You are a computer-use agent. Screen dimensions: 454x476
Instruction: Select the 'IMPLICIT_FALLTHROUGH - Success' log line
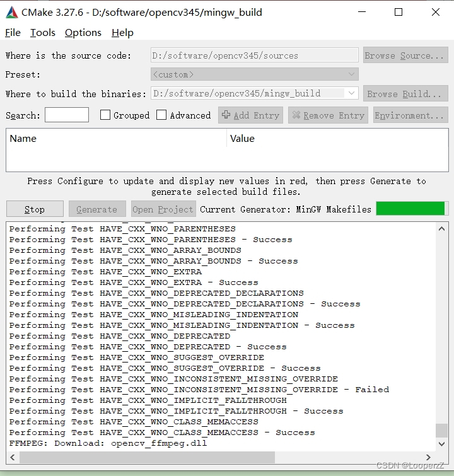176,411
